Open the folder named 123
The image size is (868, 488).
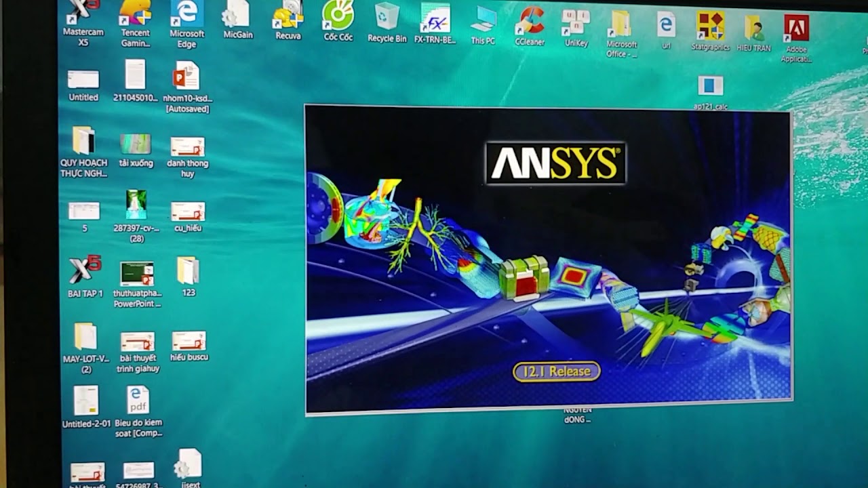tap(189, 277)
